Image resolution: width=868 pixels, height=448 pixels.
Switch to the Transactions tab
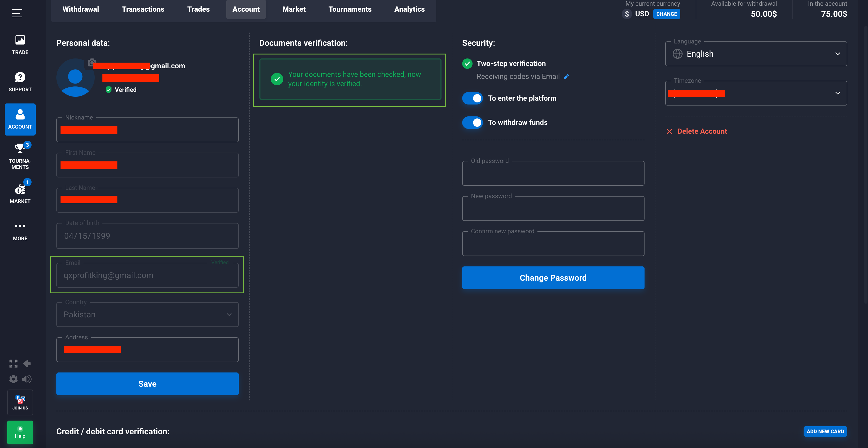143,9
